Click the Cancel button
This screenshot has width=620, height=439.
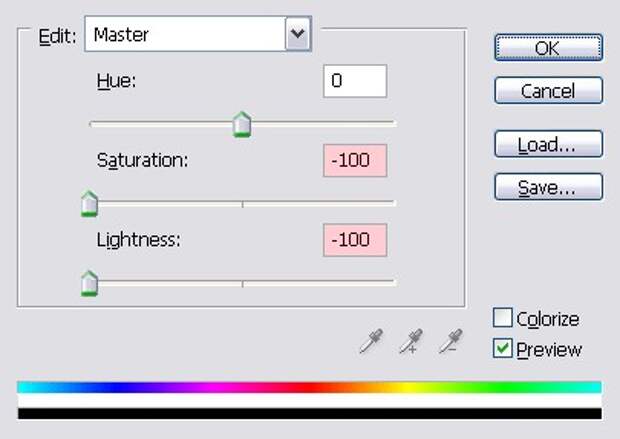click(x=548, y=91)
